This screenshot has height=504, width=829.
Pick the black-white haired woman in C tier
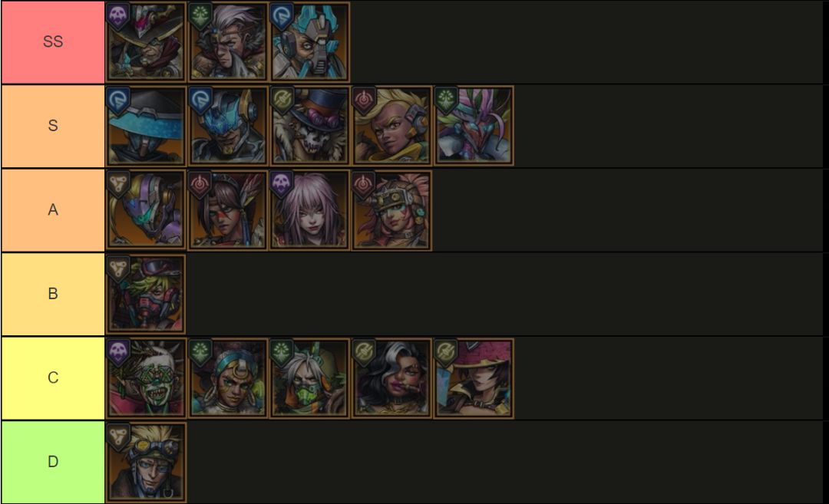pos(391,378)
